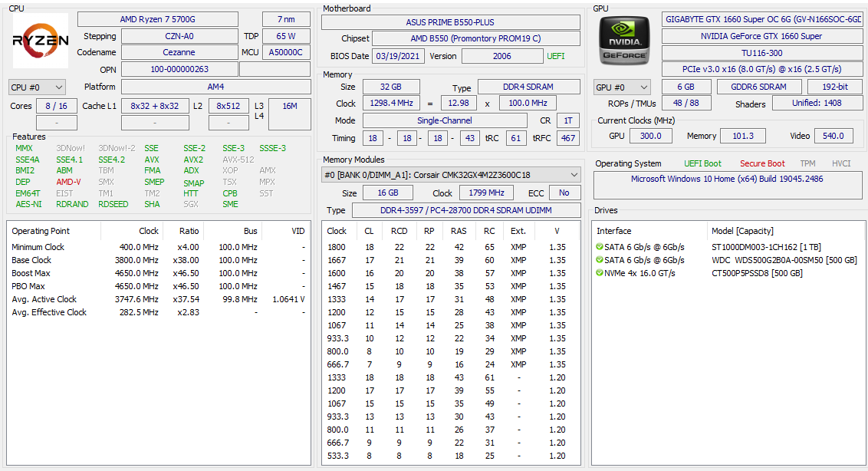Click the 7 nm process value

(x=286, y=19)
